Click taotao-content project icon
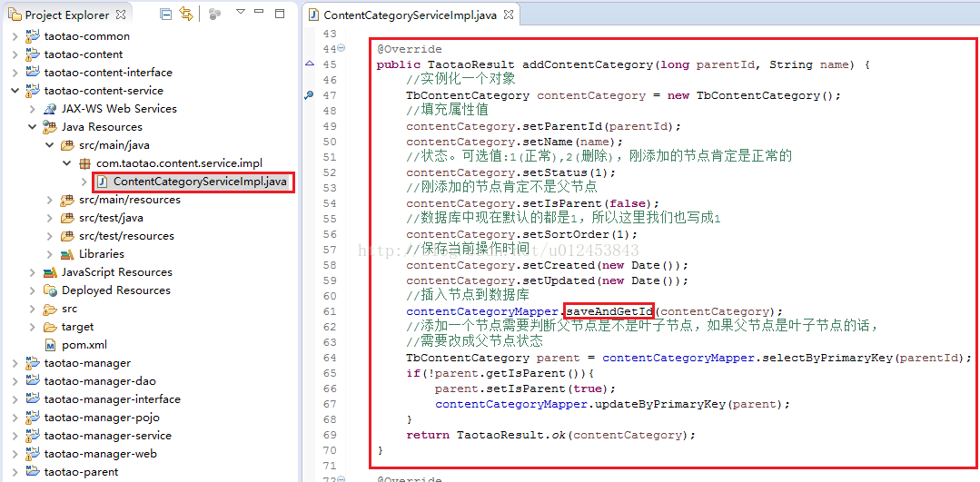980x482 pixels. click(33, 54)
